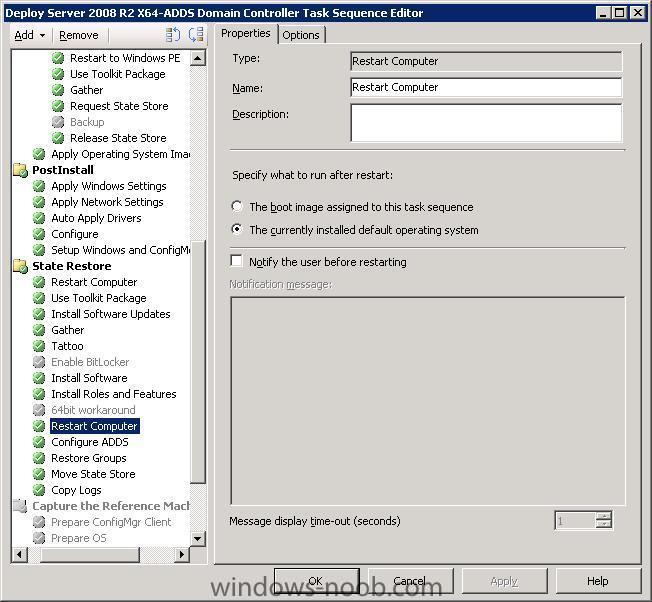The height and width of the screenshot is (602, 652).
Task: Click the gray disabled icon beside Backup
Action: tap(58, 122)
